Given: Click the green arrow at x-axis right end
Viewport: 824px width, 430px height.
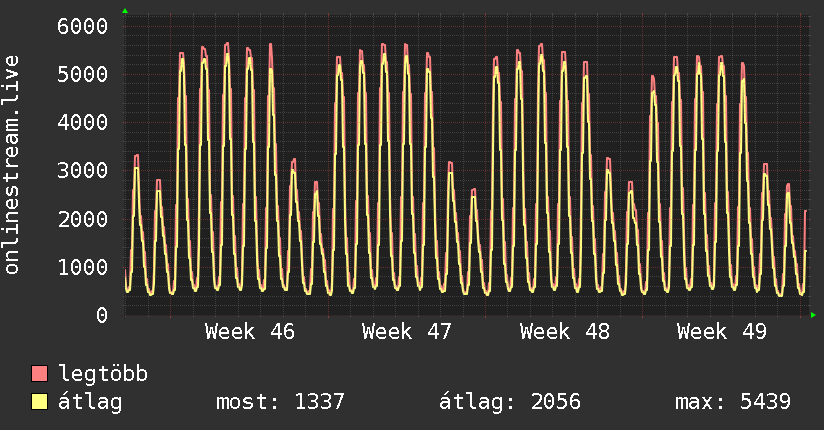Looking at the screenshot, I should [x=814, y=315].
